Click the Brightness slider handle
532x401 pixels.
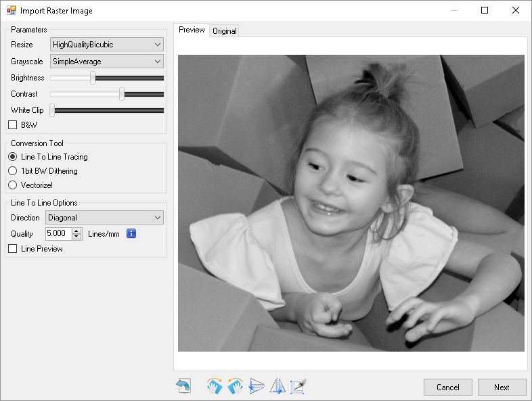[x=93, y=78]
